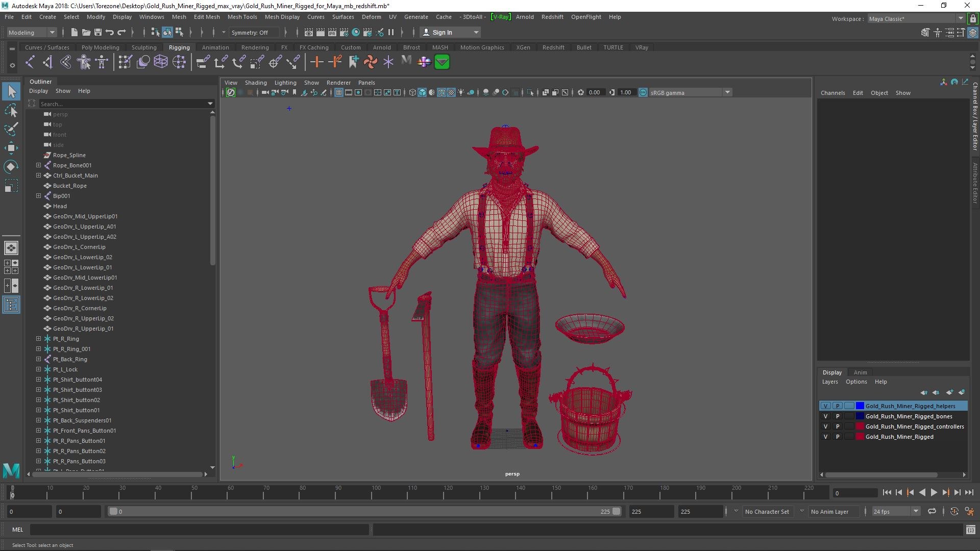Click the Open Scene folder icon
980x551 pixels.
pos(86,32)
